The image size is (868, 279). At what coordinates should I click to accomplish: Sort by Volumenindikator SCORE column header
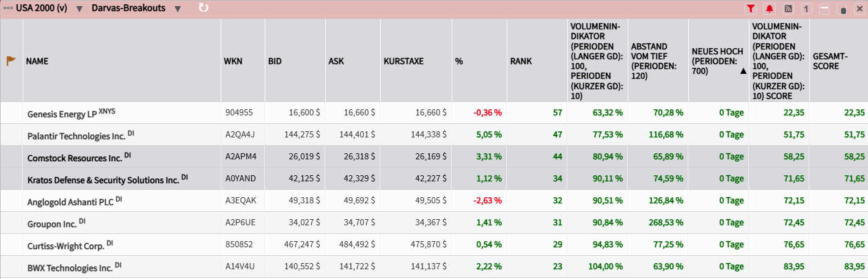pyautogui.click(x=779, y=61)
